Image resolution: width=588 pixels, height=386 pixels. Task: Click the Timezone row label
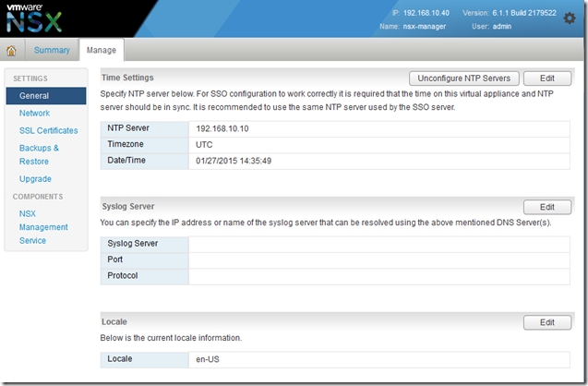click(126, 144)
